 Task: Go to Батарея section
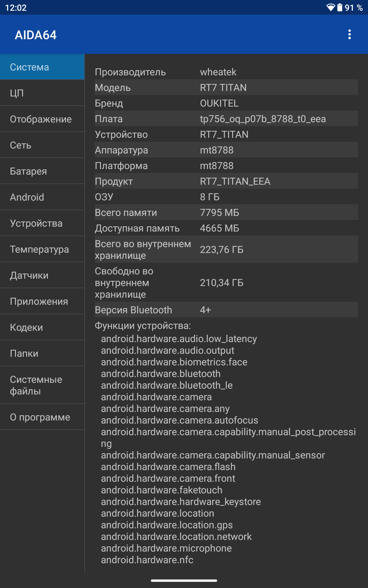[42, 171]
